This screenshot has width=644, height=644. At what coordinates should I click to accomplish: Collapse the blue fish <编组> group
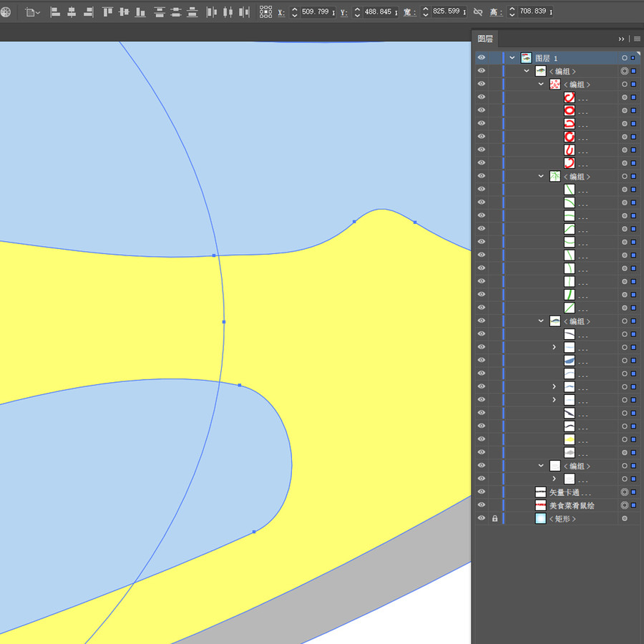click(541, 321)
